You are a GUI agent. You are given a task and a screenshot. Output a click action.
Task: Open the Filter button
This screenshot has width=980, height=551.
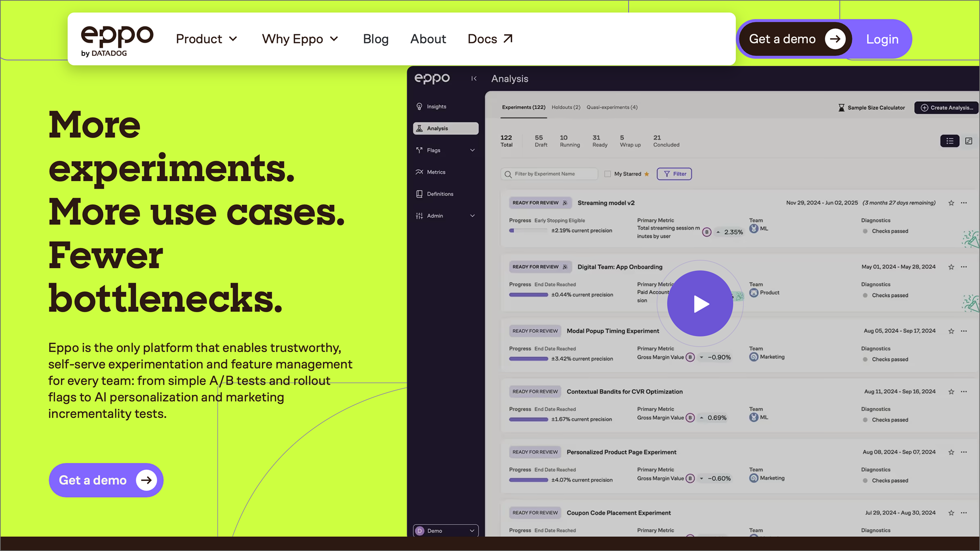point(674,174)
